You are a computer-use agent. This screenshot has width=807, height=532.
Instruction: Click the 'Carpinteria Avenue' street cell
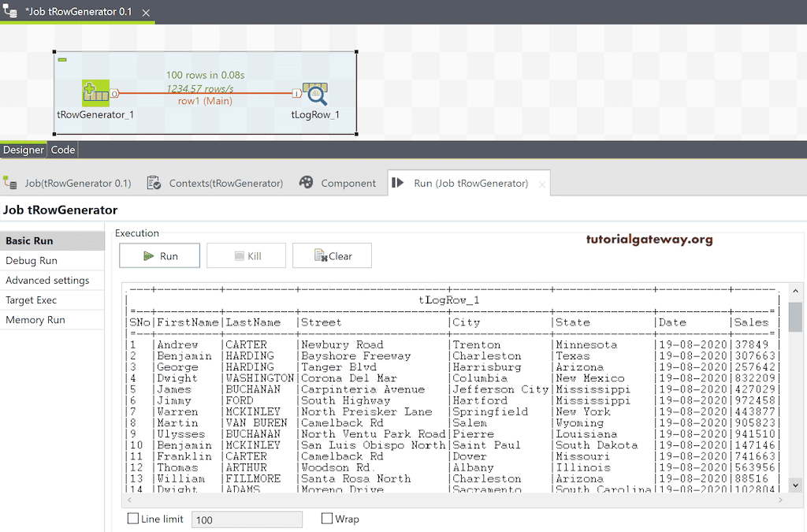click(363, 389)
